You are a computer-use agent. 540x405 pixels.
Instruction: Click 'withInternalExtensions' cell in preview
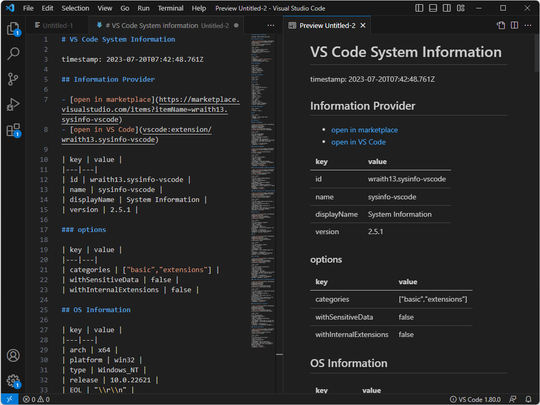[352, 335]
